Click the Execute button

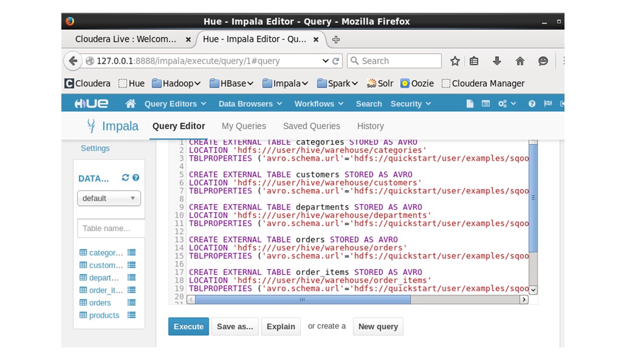(x=189, y=326)
